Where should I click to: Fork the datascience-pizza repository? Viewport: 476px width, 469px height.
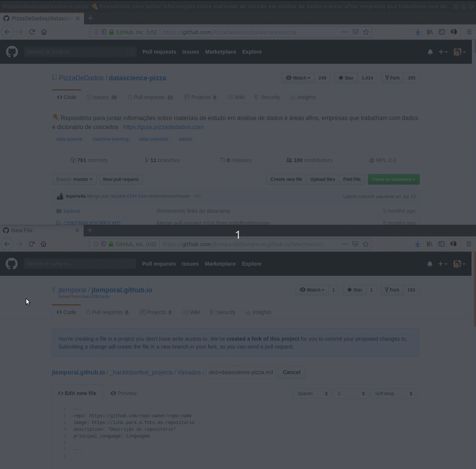(393, 78)
